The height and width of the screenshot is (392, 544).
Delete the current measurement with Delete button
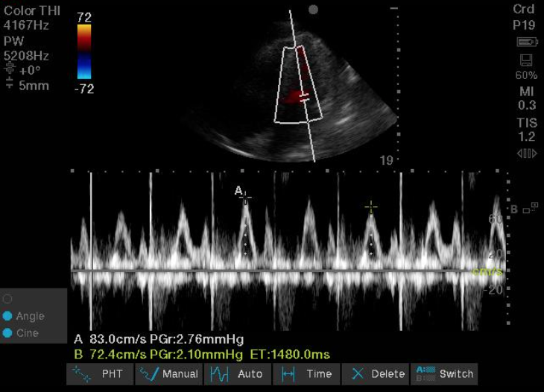(375, 374)
